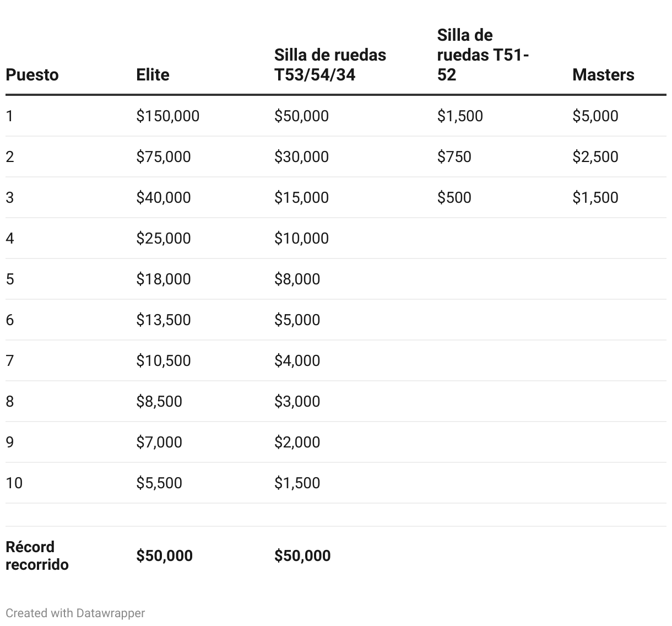This screenshot has height=626, width=672.
Task: Click the Elite column header
Action: tap(153, 75)
